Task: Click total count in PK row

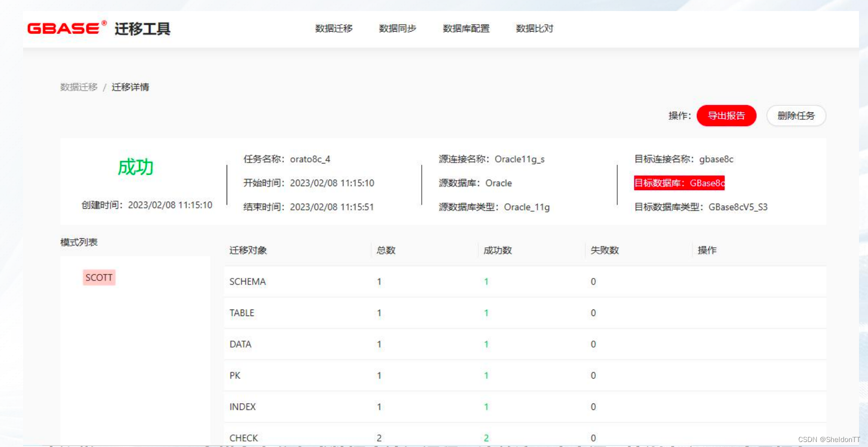Action: pyautogui.click(x=379, y=376)
